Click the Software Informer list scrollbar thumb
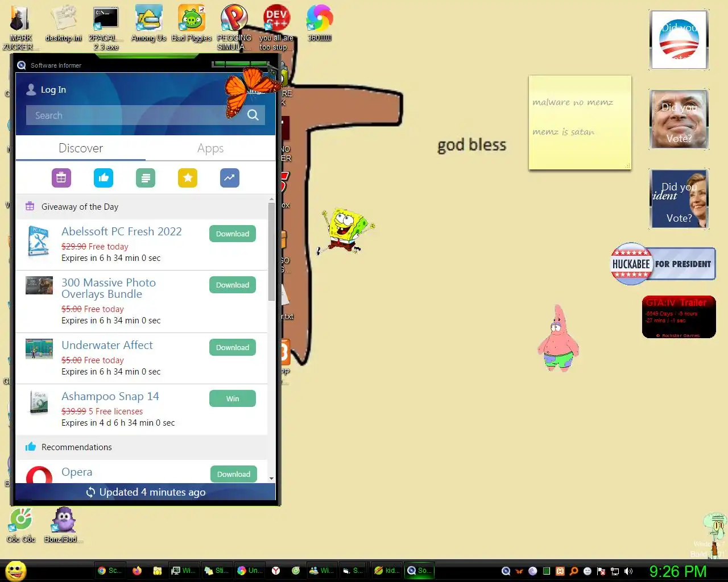 271,251
